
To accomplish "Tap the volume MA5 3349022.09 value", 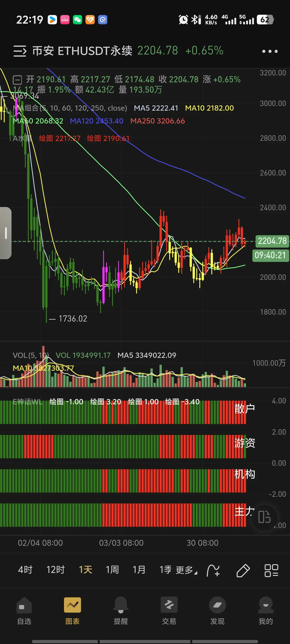I will (147, 355).
